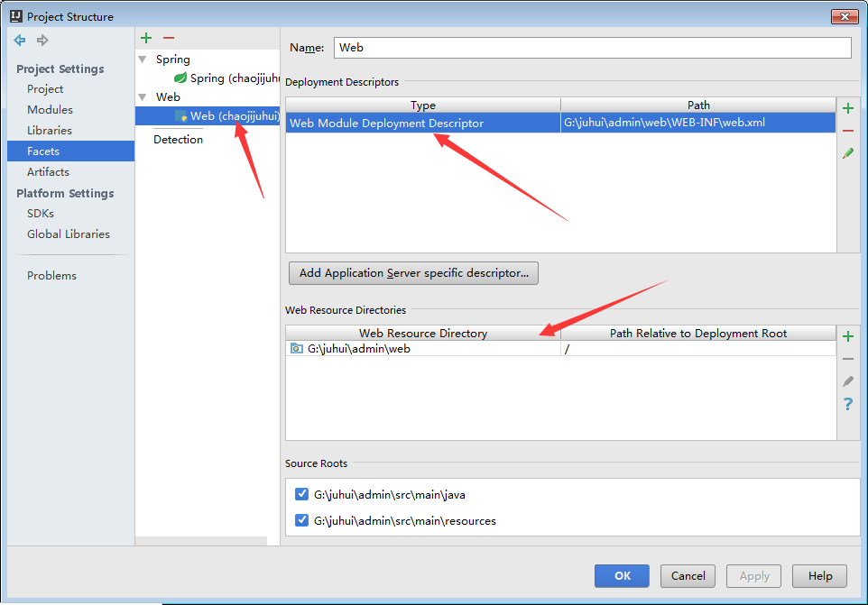
Task: Click Web Resource Directory column header
Action: (x=423, y=333)
